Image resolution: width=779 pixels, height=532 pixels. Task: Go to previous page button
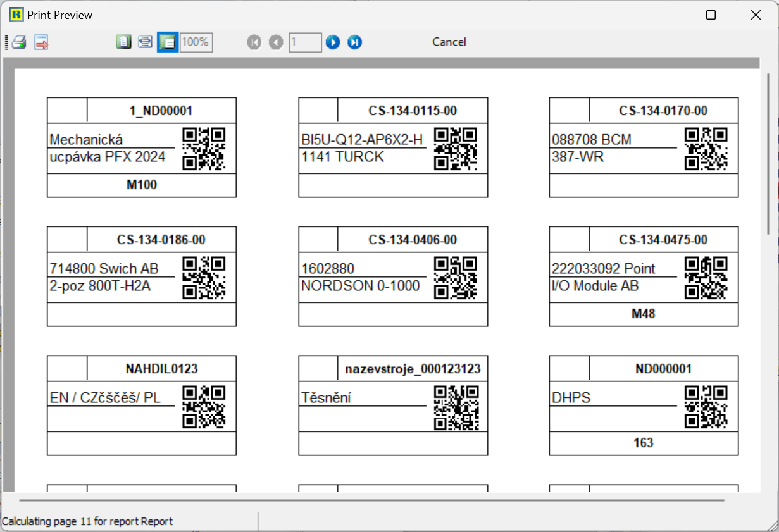click(x=275, y=42)
